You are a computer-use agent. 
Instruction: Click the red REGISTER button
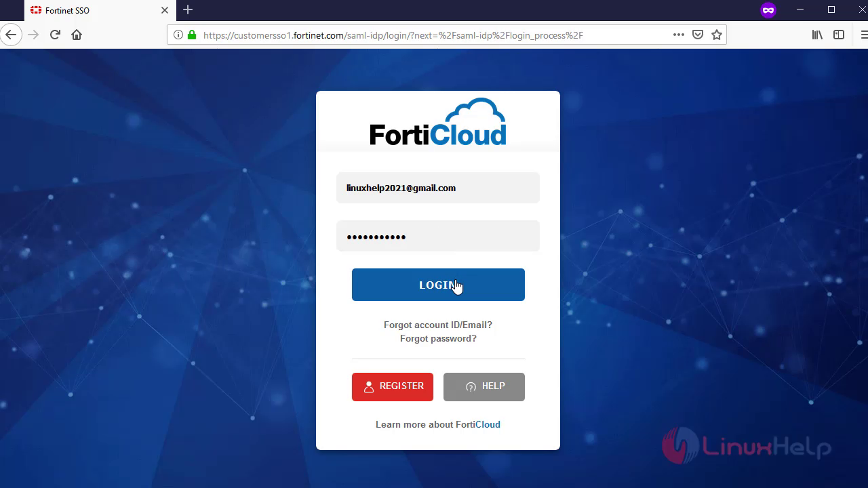pyautogui.click(x=393, y=386)
